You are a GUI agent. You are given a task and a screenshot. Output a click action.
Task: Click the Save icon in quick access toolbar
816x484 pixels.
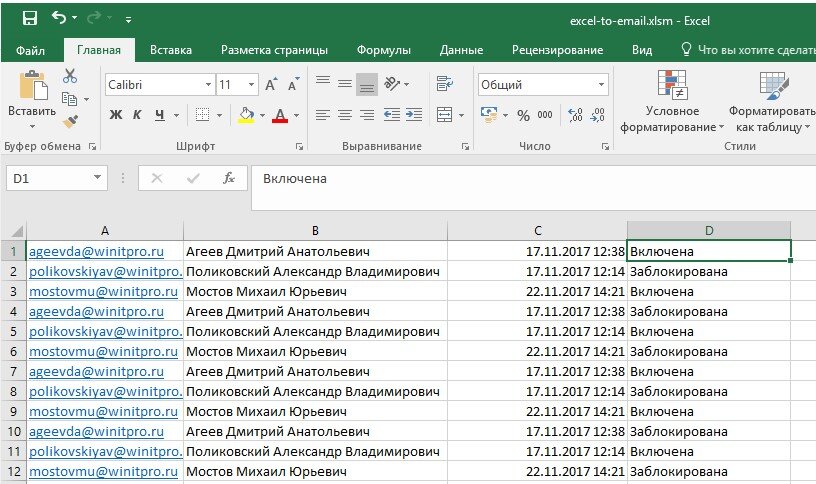coord(30,19)
